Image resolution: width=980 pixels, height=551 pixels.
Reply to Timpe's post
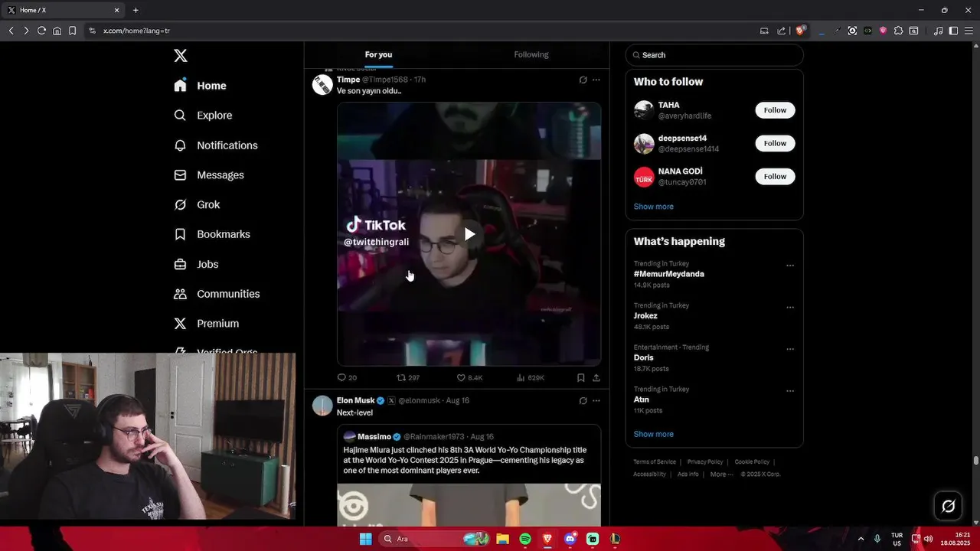point(347,377)
